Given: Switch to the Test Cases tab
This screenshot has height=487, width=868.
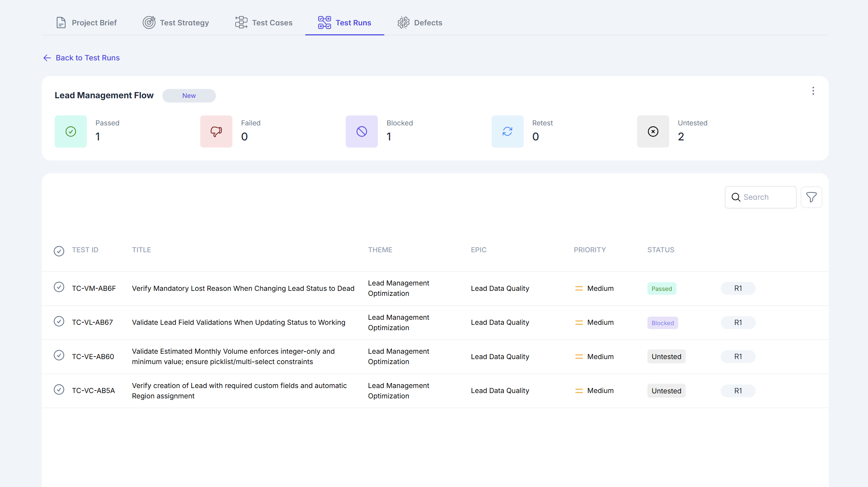Looking at the screenshot, I should pos(264,23).
